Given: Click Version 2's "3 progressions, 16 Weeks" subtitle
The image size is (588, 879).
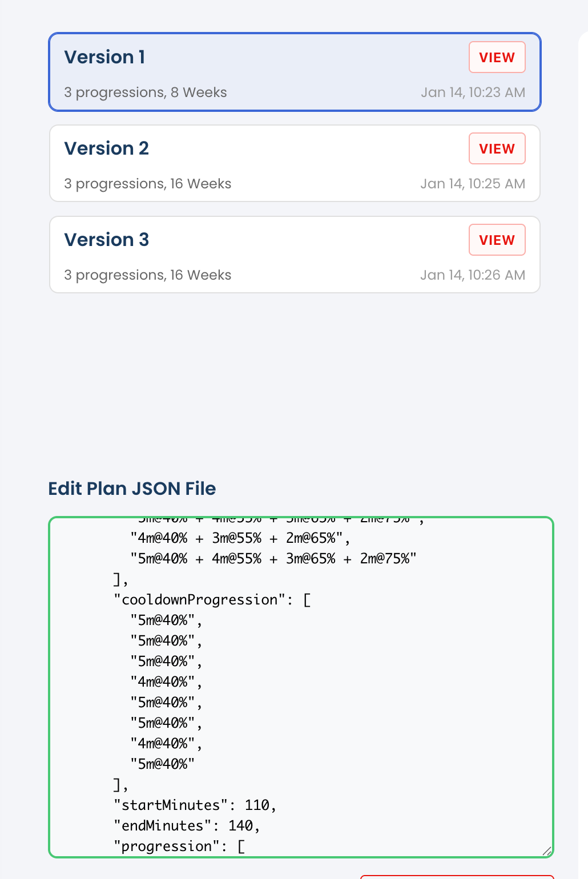Looking at the screenshot, I should pos(148,184).
